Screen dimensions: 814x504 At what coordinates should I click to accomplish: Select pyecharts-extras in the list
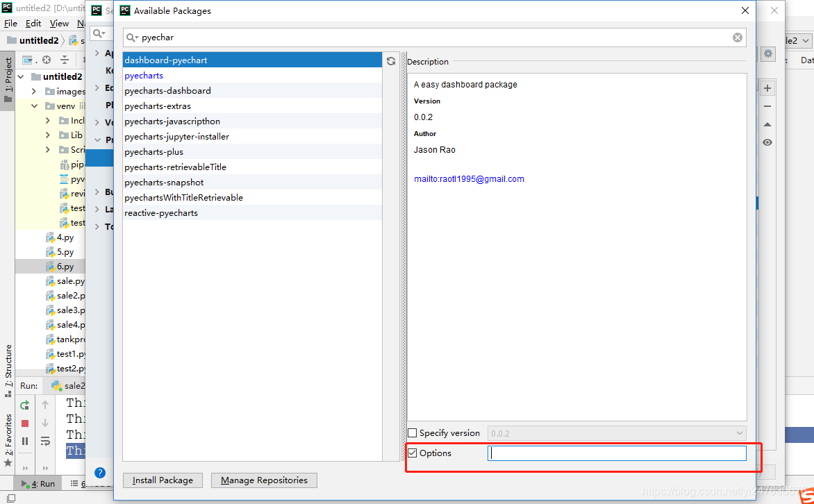[252, 106]
